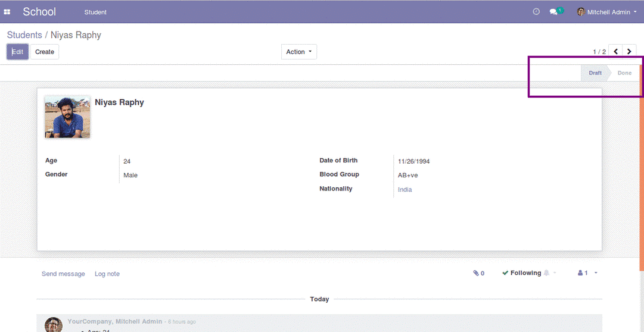This screenshot has width=644, height=332.
Task: Open the Action dropdown
Action: [x=299, y=52]
